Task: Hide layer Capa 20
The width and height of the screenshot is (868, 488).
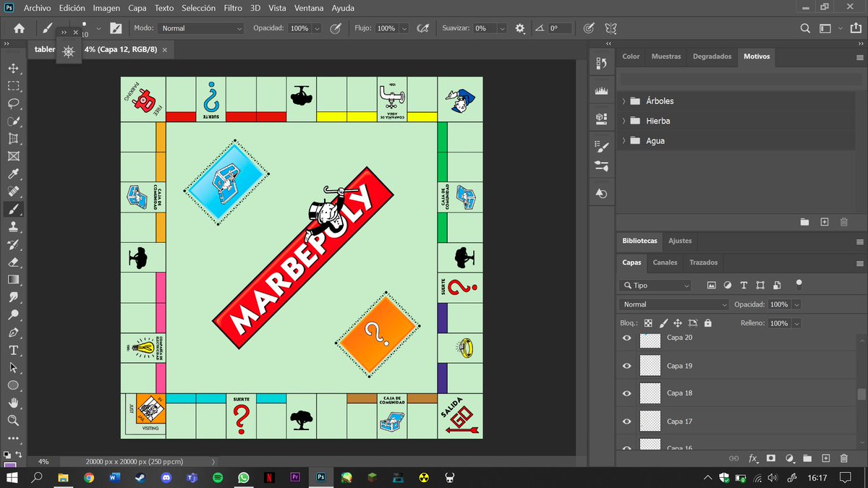Action: (x=627, y=338)
